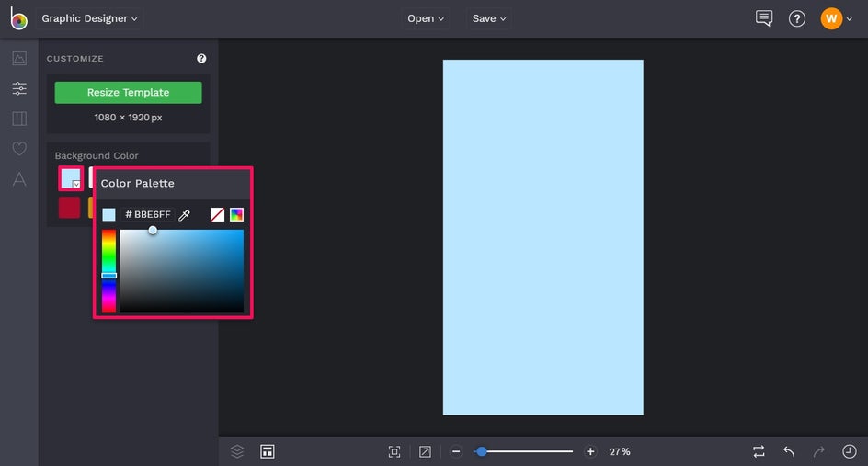Click inside the blue gradient color field
The height and width of the screenshot is (466, 868).
click(x=181, y=270)
